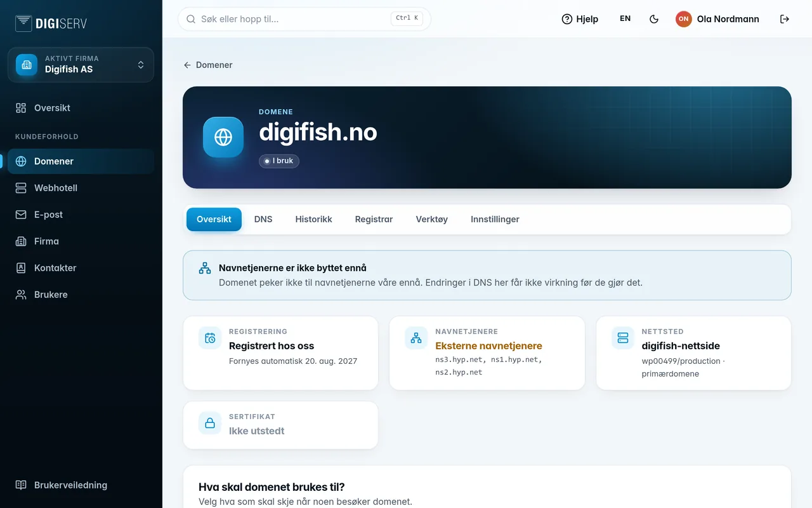Click the Oversikt grid icon in sidebar
The height and width of the screenshot is (508, 812).
(x=21, y=108)
